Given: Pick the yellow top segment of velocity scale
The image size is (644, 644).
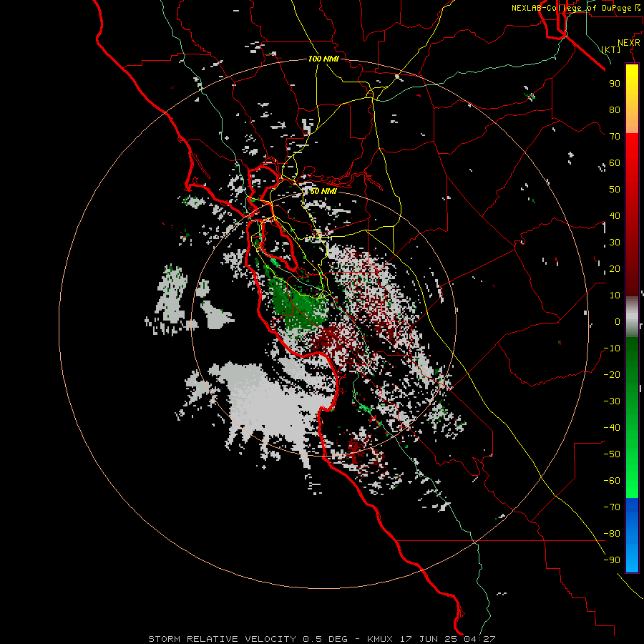Looking at the screenshot, I should point(632,99).
